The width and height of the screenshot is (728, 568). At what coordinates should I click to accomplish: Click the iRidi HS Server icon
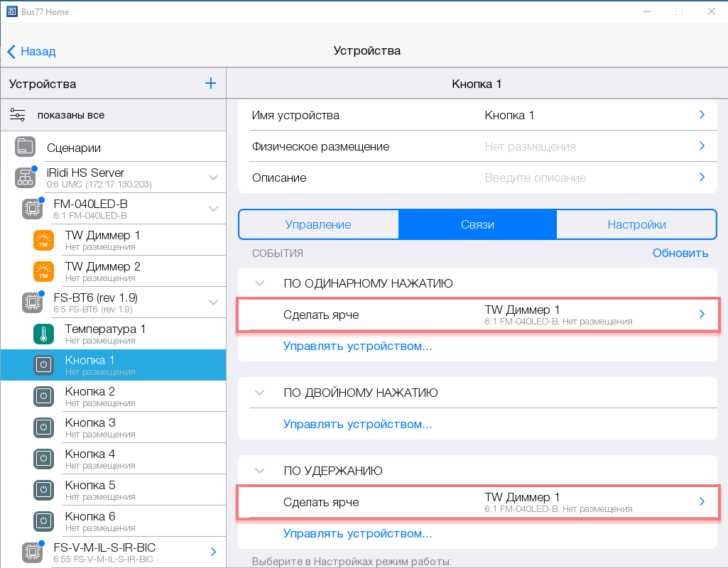click(26, 177)
